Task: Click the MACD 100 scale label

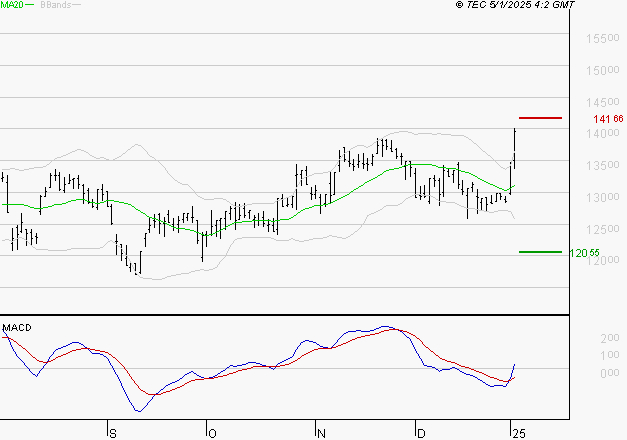Action: (610, 355)
